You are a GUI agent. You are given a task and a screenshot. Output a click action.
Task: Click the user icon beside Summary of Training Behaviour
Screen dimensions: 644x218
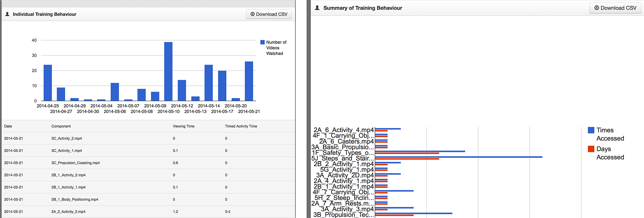coord(317,8)
